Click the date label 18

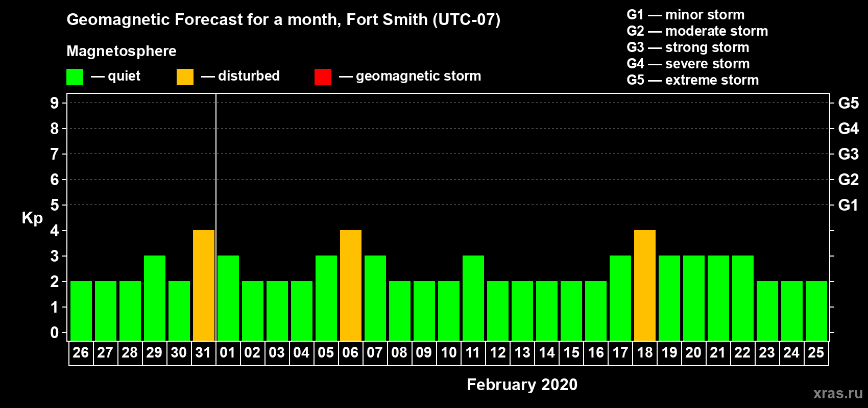[644, 352]
